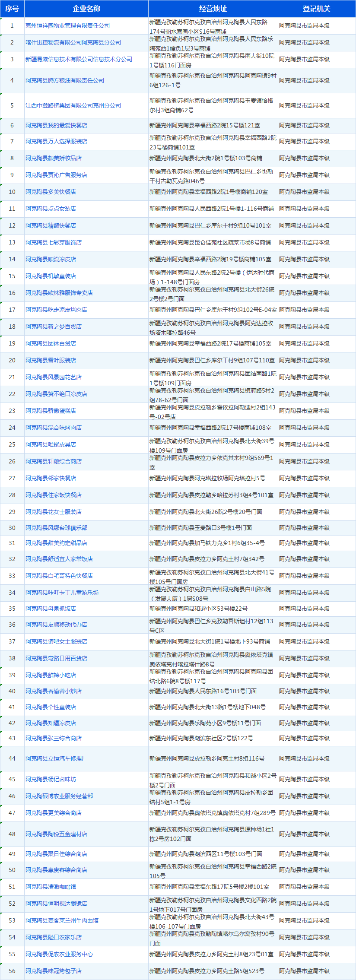
Task: Click 阿克陶县七彩芽服饰店 link
Action: point(54,242)
